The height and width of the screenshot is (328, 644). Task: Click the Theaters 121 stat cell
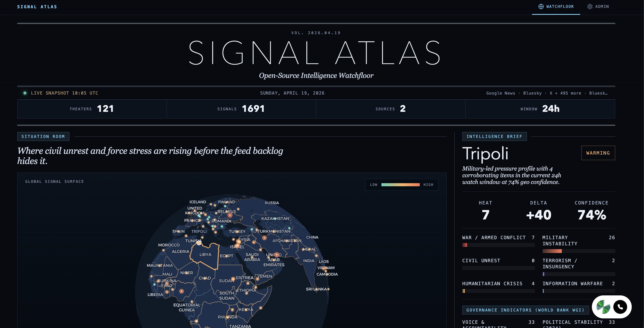tap(92, 109)
